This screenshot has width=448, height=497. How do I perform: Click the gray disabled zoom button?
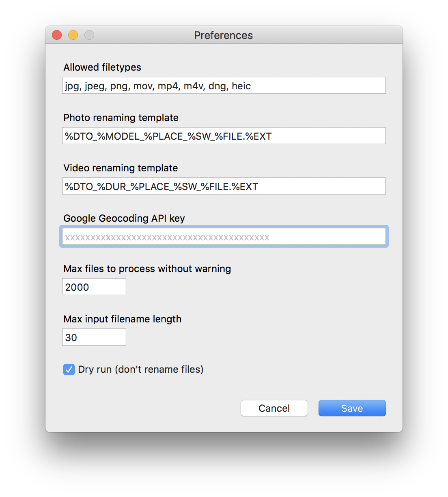coord(89,35)
